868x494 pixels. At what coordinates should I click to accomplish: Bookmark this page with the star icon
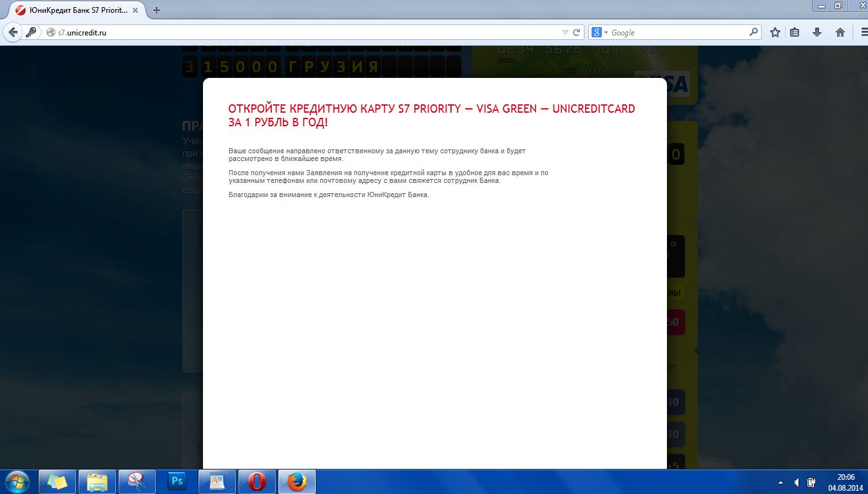point(775,32)
